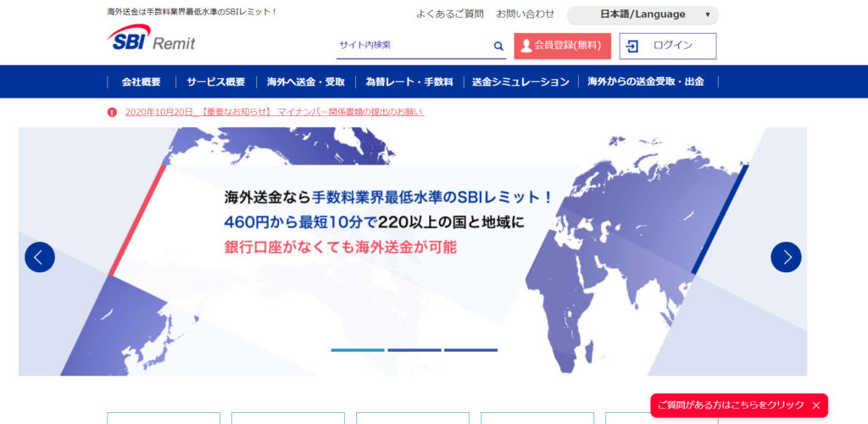The image size is (868, 424).
Task: Advance to next carousel slide
Action: coord(786,257)
